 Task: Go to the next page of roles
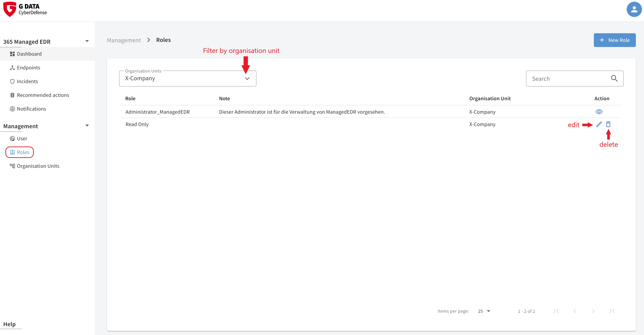[x=593, y=311]
